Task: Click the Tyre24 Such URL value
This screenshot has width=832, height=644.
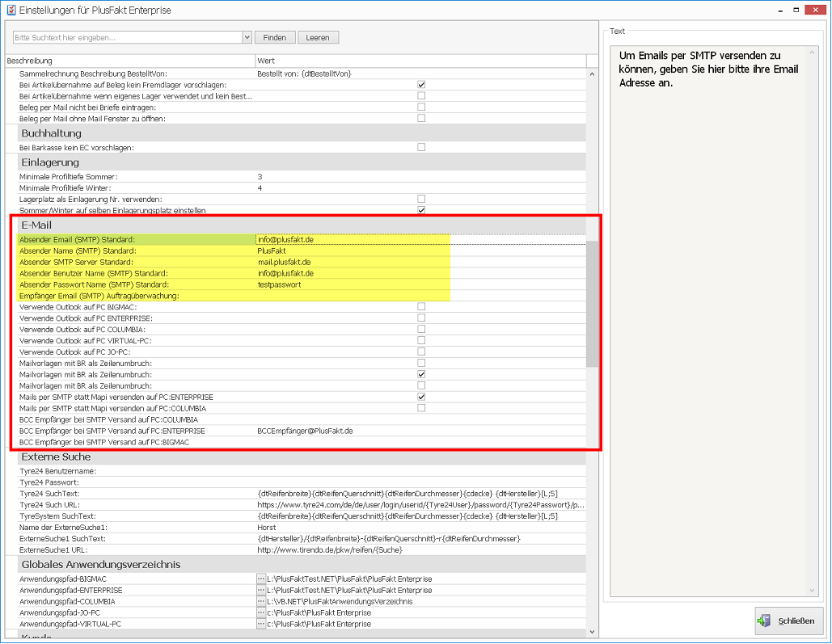Action: tap(420, 504)
